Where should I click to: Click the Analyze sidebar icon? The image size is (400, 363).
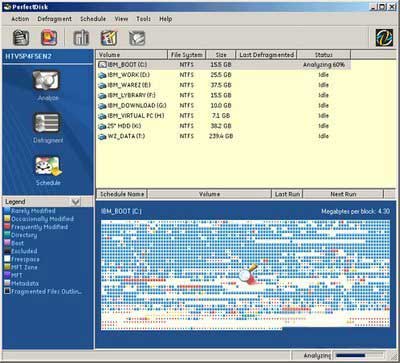(x=47, y=81)
